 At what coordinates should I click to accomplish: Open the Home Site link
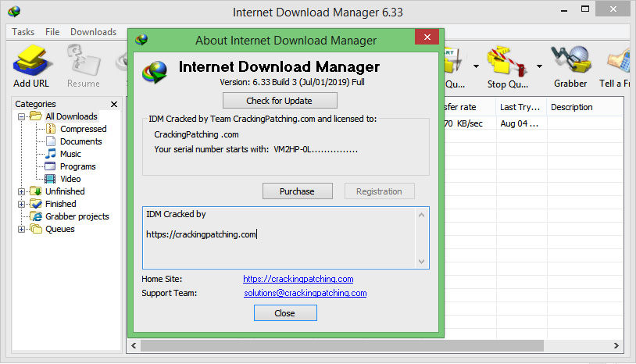click(298, 279)
